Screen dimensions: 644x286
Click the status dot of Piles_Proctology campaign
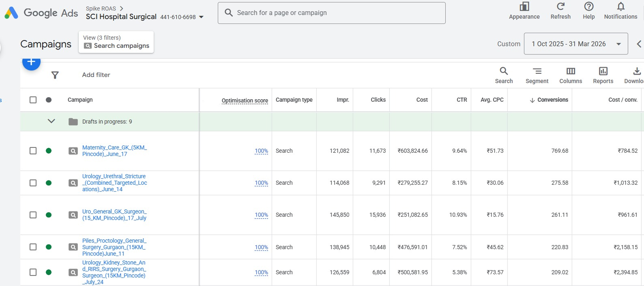(x=49, y=247)
